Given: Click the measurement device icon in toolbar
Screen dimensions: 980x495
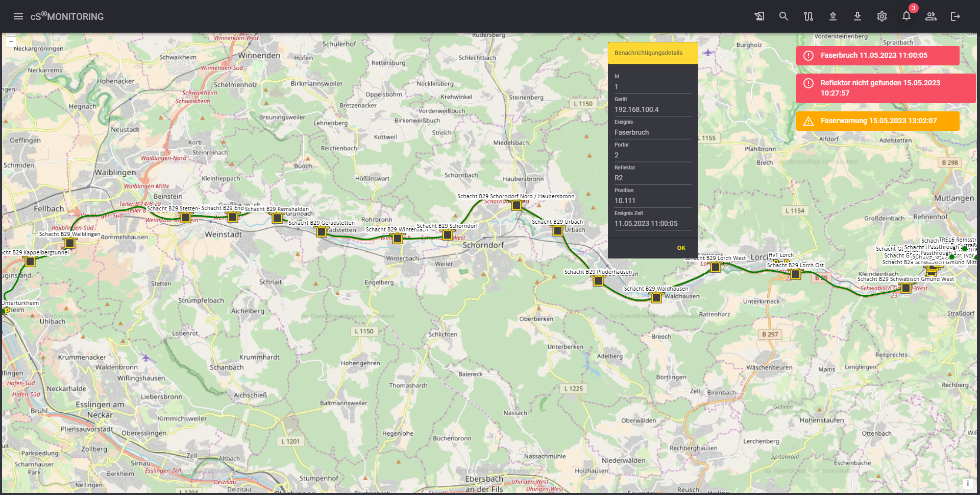Looking at the screenshot, I should 759,16.
